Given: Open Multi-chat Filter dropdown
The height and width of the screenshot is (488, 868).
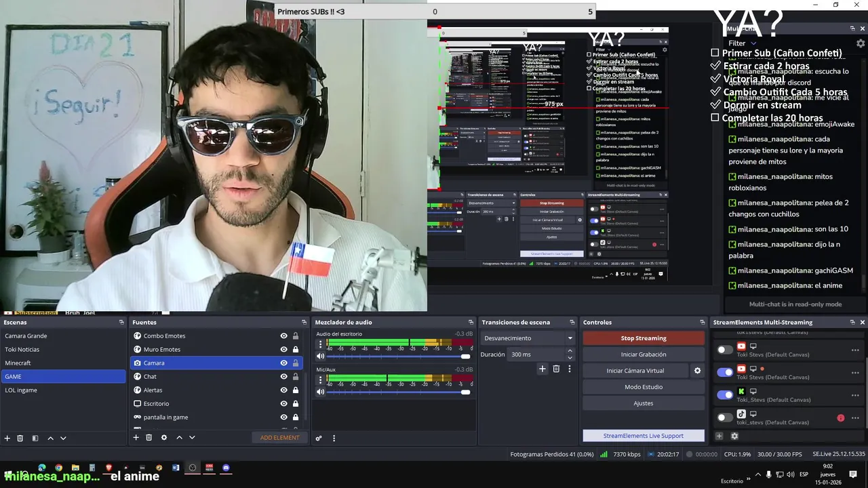Looking at the screenshot, I should pyautogui.click(x=742, y=43).
